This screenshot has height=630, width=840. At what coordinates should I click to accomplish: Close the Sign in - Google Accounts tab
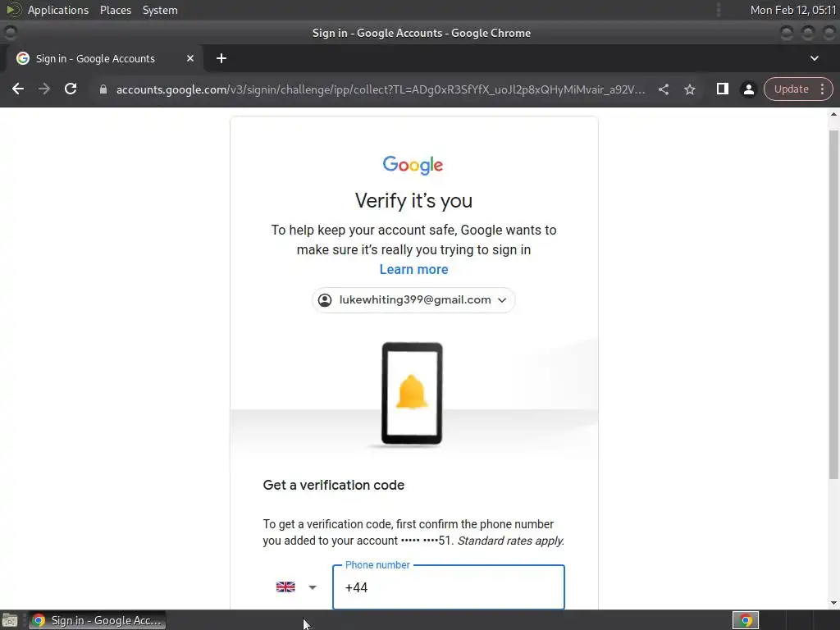(190, 58)
